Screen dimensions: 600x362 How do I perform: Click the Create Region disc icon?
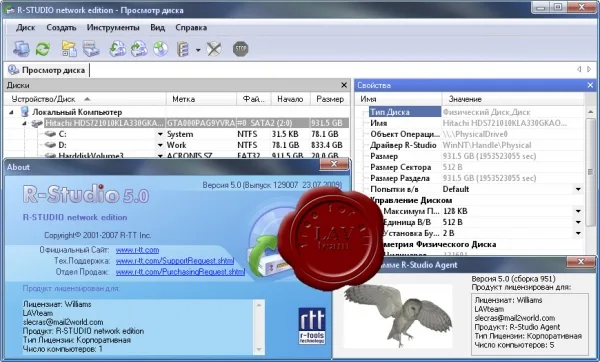click(161, 49)
